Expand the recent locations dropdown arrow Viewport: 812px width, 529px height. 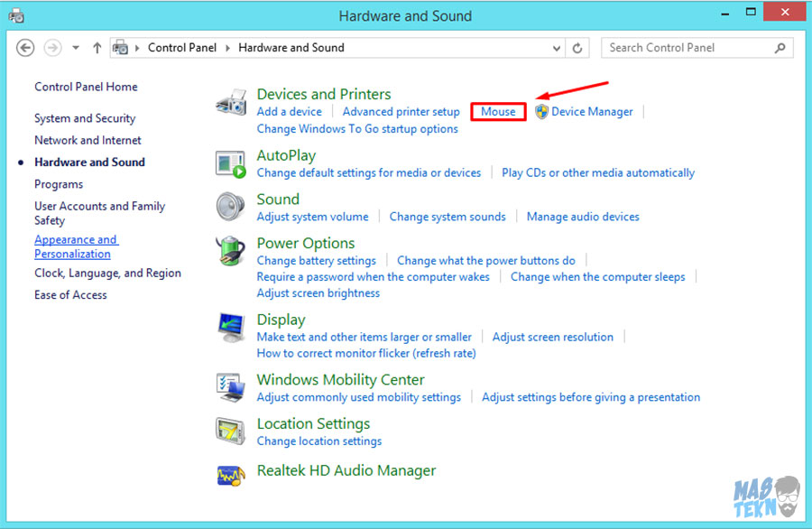(x=76, y=48)
